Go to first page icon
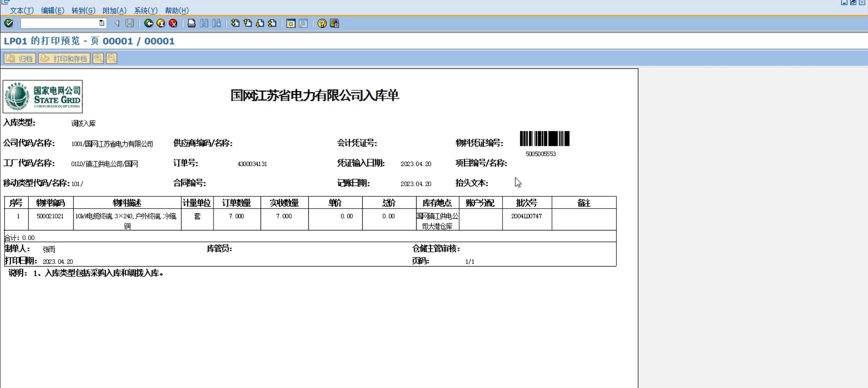868x388 pixels. point(235,23)
